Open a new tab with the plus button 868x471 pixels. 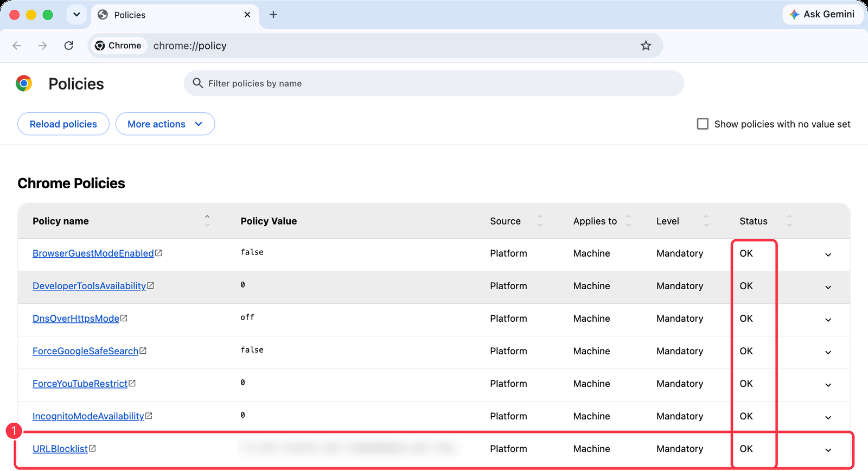click(x=273, y=15)
